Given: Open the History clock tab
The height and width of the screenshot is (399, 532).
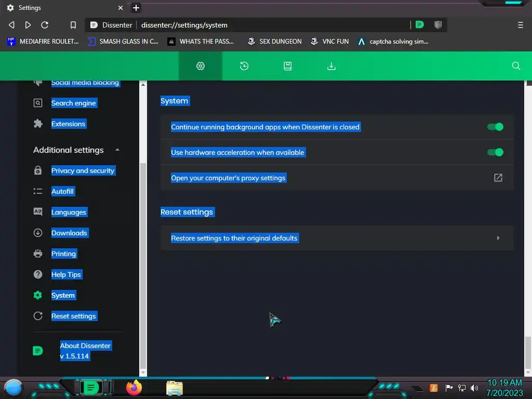Looking at the screenshot, I should click(244, 66).
